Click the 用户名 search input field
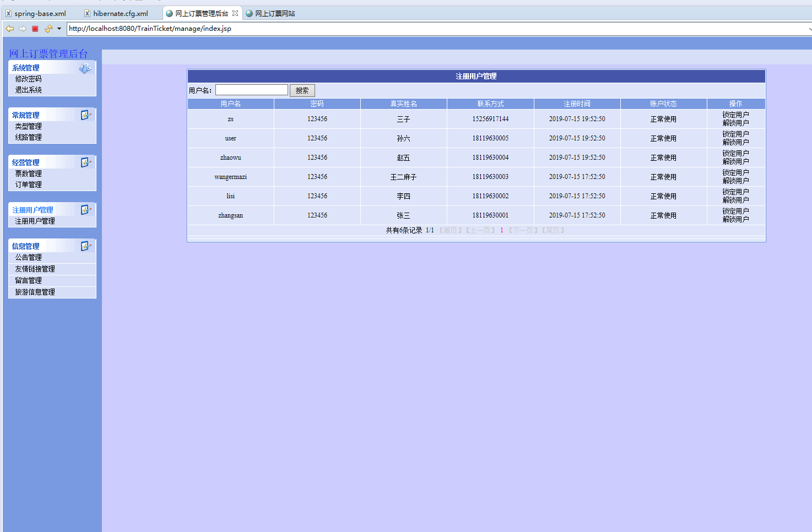 pos(251,89)
